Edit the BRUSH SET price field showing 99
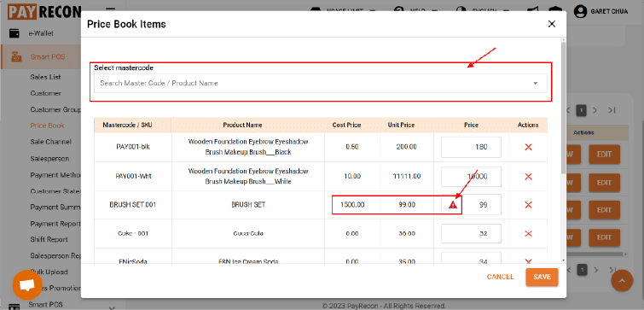Image resolution: width=644 pixels, height=310 pixels. point(471,205)
